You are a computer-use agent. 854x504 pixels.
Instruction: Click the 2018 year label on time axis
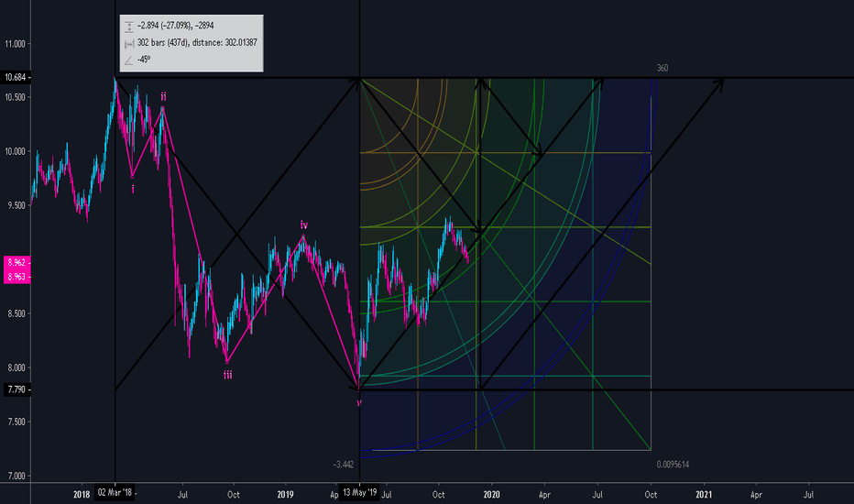click(x=82, y=495)
